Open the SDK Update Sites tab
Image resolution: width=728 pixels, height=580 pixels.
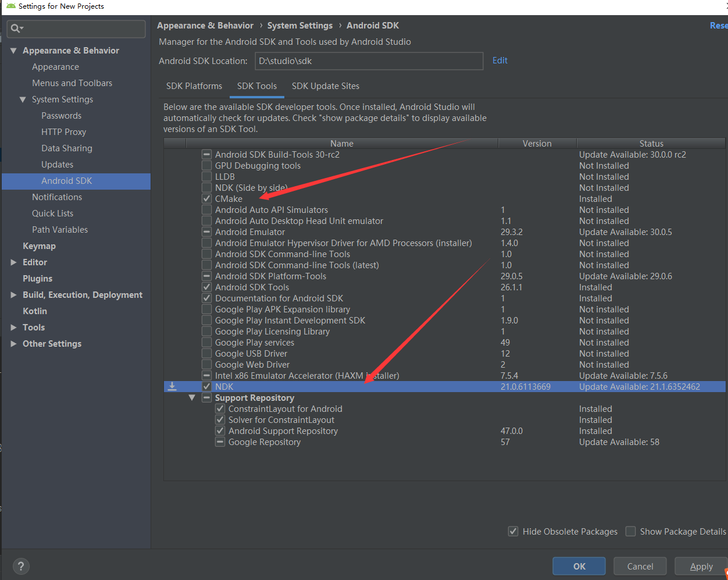click(325, 86)
